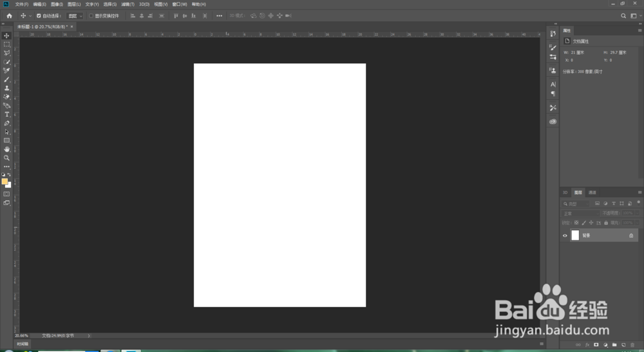Swap foreground and background colors
This screenshot has height=352, width=644.
[9, 175]
